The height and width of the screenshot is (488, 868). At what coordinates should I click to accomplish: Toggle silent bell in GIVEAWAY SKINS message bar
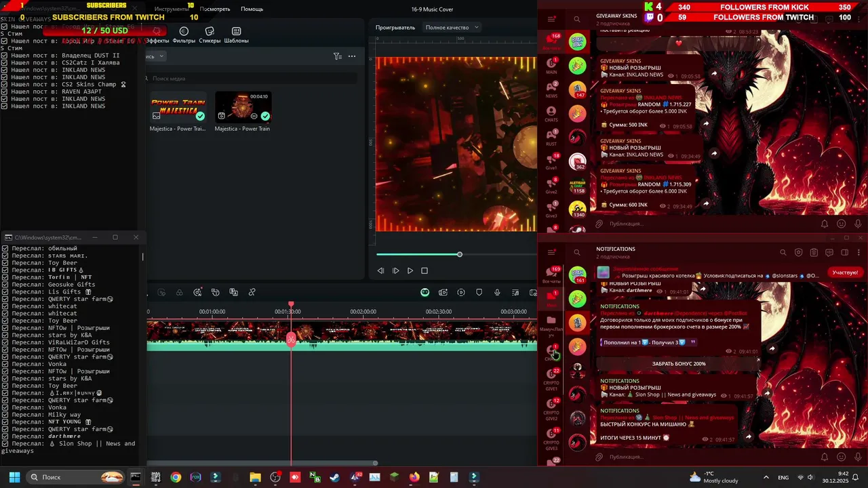[x=825, y=224]
